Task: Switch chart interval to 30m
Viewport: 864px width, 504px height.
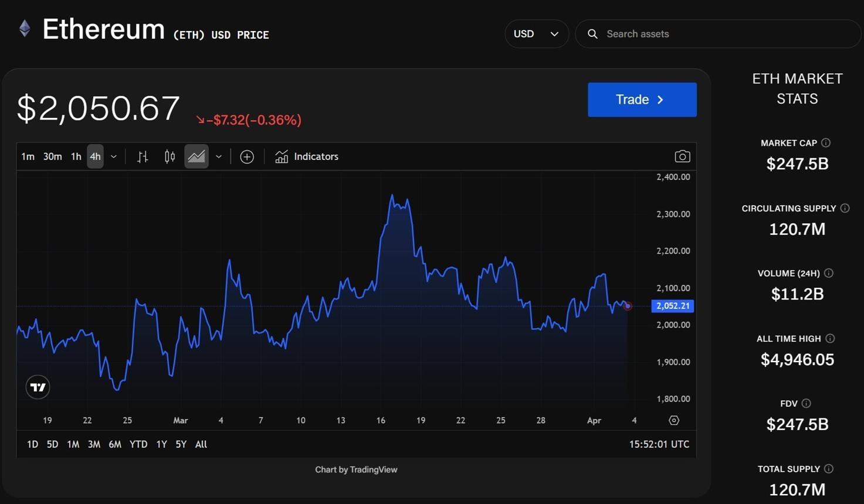Action: [52, 156]
